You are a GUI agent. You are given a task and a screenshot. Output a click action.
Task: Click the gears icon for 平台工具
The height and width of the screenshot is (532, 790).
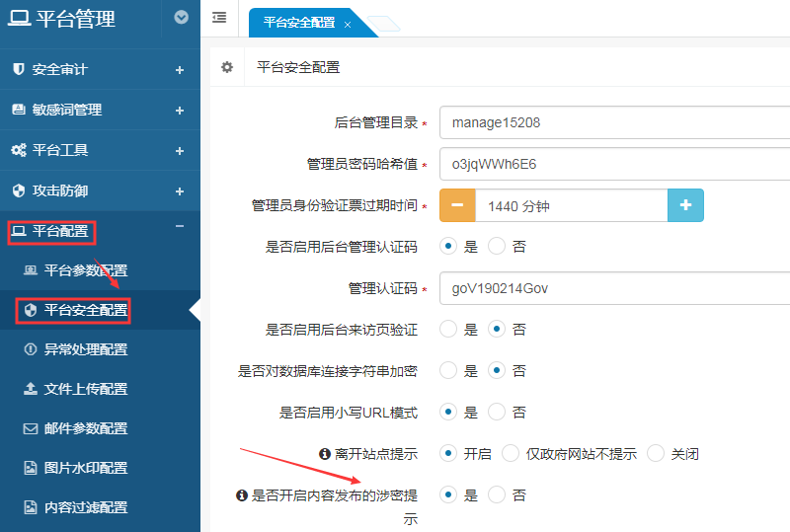click(x=18, y=150)
